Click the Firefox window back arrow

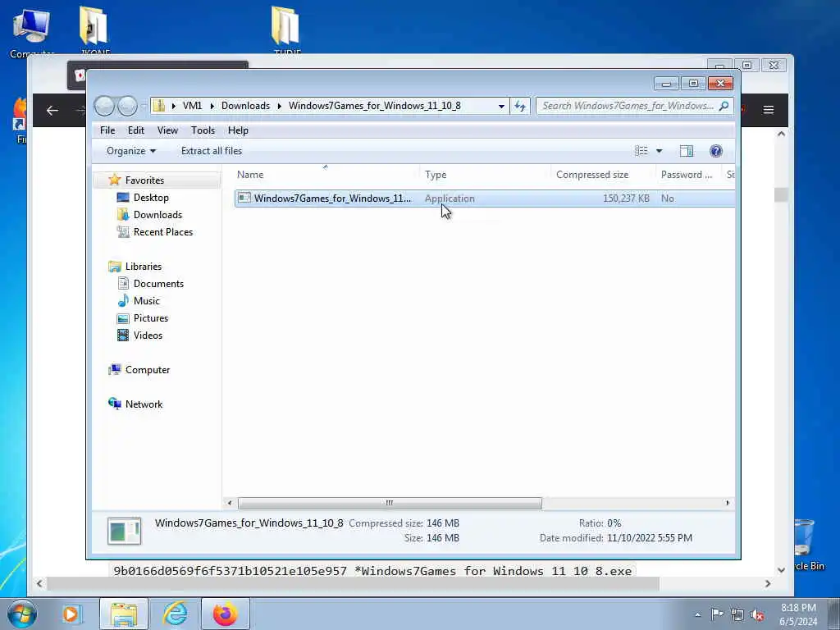point(52,111)
